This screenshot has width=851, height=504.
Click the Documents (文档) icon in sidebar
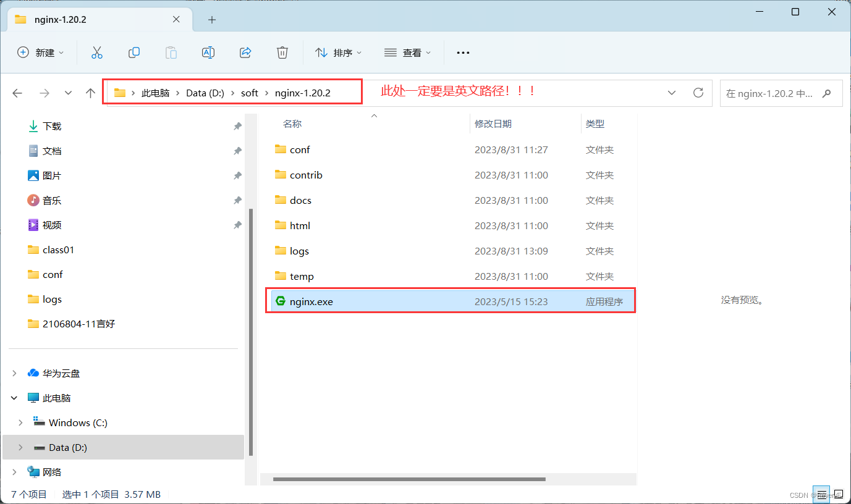pos(33,151)
